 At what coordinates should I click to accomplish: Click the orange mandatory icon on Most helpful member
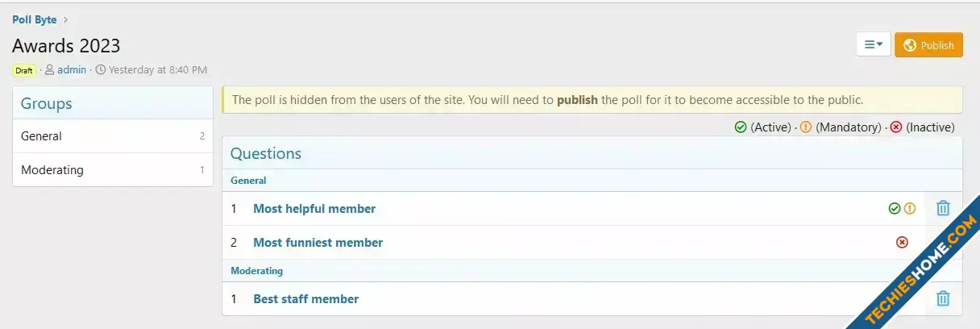point(910,208)
